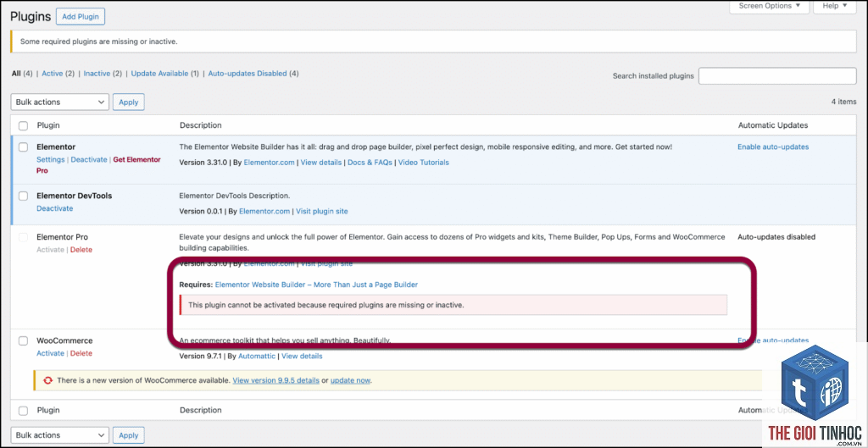Screen dimensions: 868x448
Task: Open WooCommerce View details link
Action: tap(302, 357)
